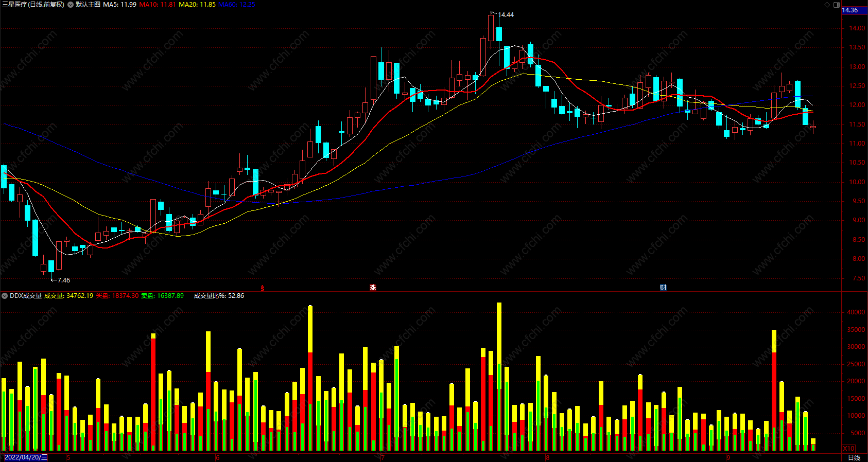This screenshot has height=462, width=868.
Task: Click the red $ dividend marker
Action: pyautogui.click(x=263, y=288)
